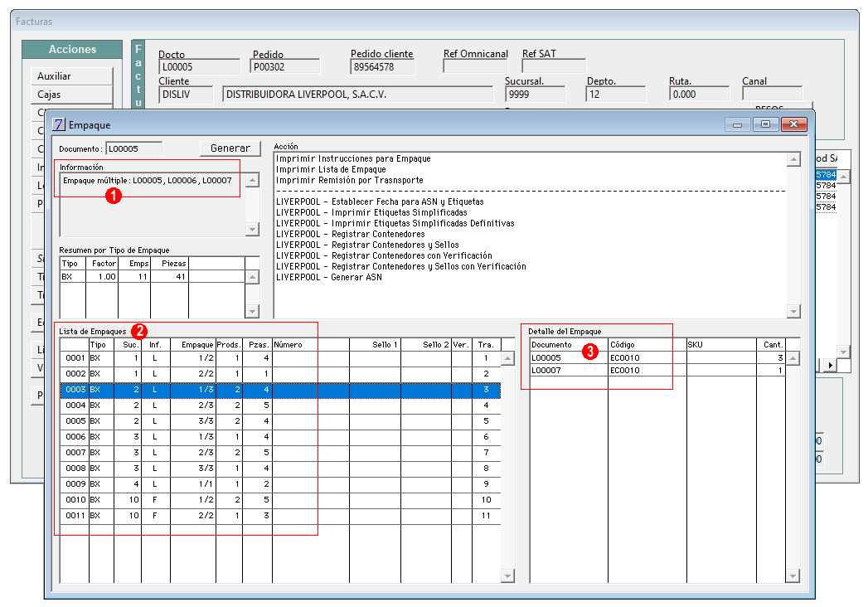Choose Establecer Fecha para ASN y Etiquetas

coord(380,202)
